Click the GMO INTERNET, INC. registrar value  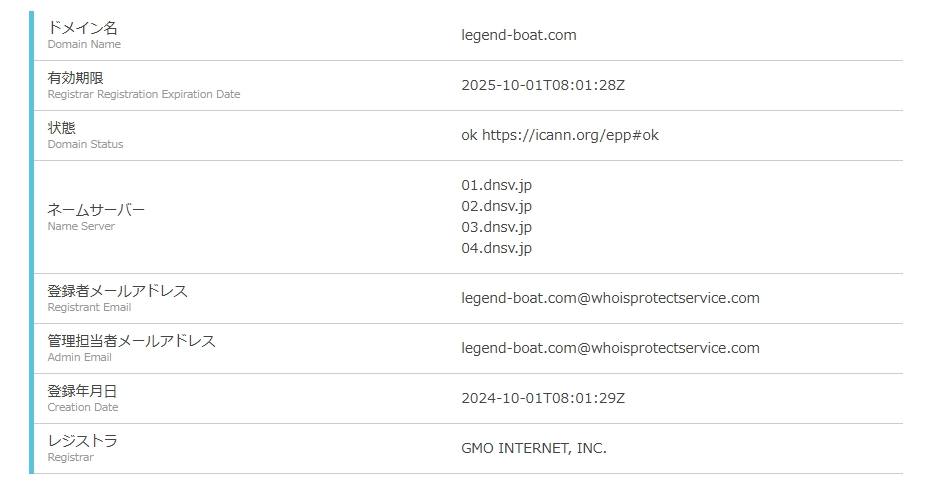coord(533,448)
